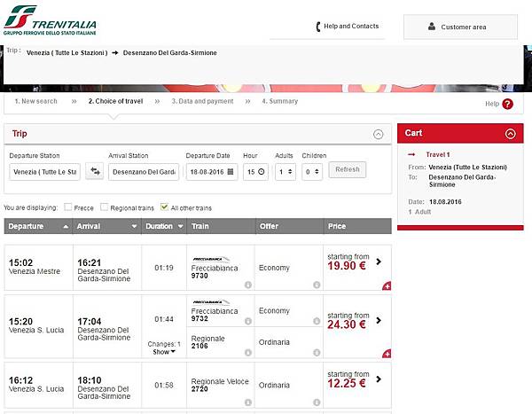The height and width of the screenshot is (414, 532).
Task: Click the 15:02 departure time
Action: 20,262
